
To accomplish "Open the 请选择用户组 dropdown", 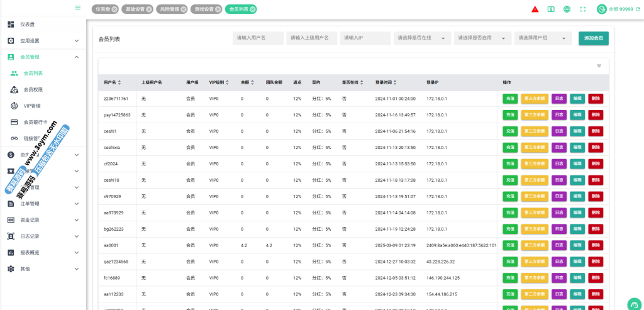I will (x=543, y=38).
